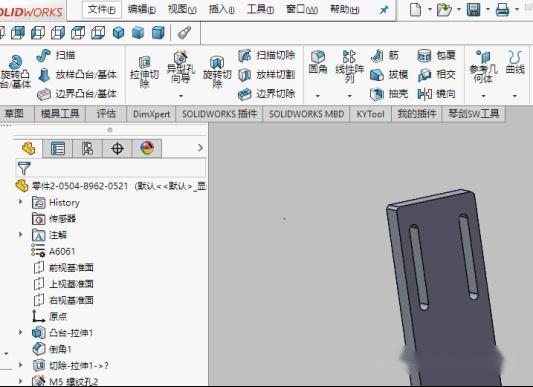
Task: Click the Extruded Cut (拉伸切除) tool
Action: tap(144, 72)
